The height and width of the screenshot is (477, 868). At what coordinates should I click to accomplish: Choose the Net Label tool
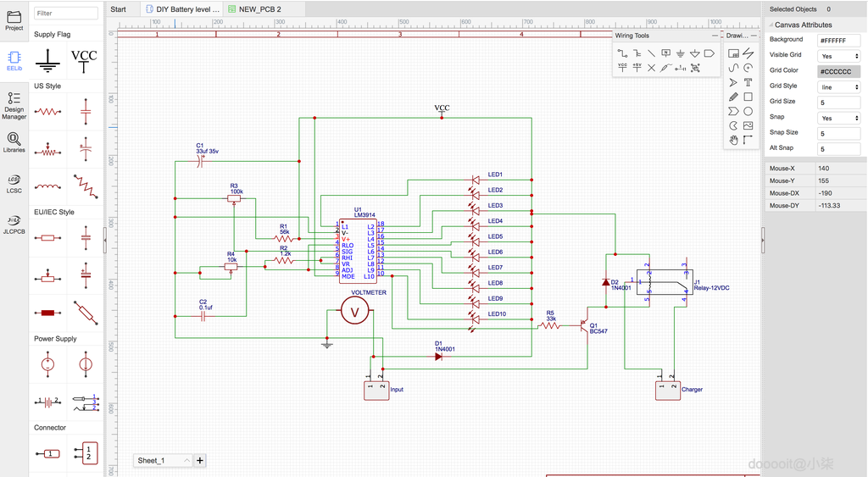(x=666, y=53)
